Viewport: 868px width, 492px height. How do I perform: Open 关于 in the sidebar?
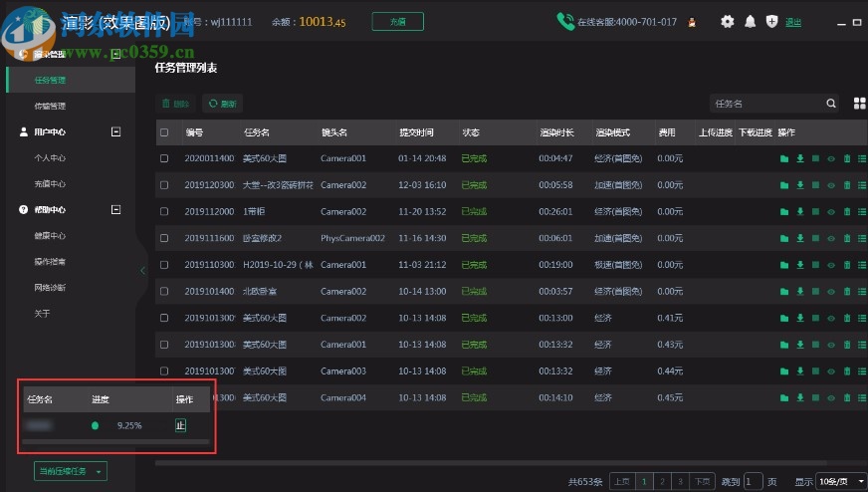[x=42, y=314]
